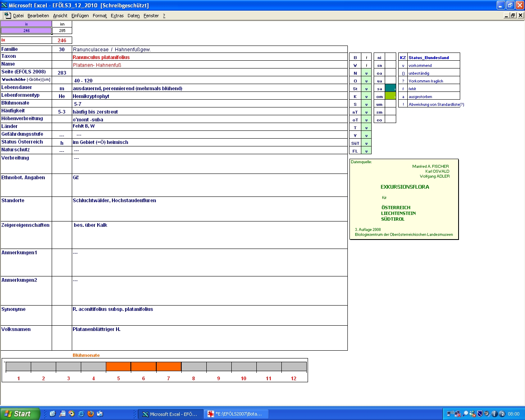Select the purple cell containing 246
The height and width of the screenshot is (420, 525).
tap(26, 30)
